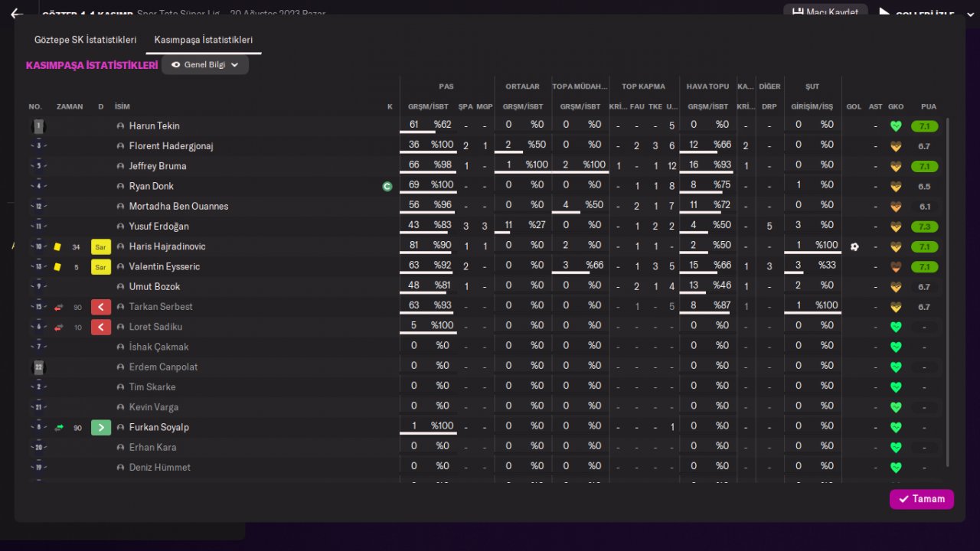
Task: Click player name Erhan Kara
Action: [x=152, y=447]
